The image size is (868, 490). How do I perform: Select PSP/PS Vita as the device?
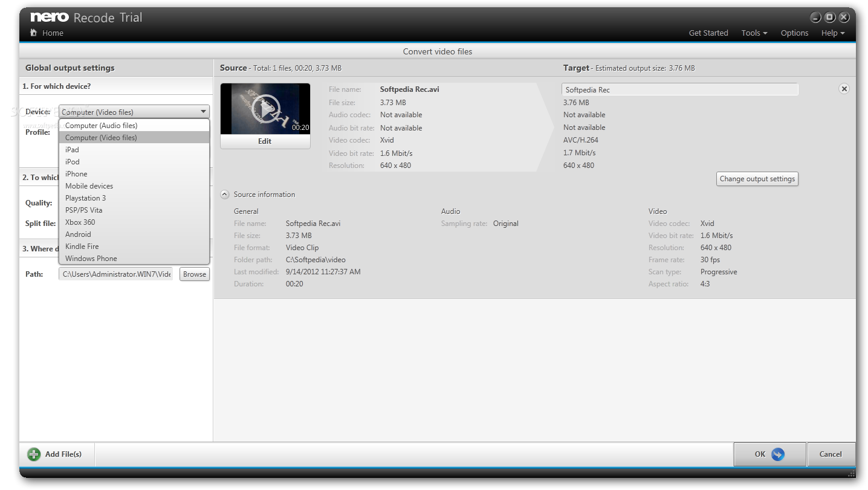pos(134,210)
